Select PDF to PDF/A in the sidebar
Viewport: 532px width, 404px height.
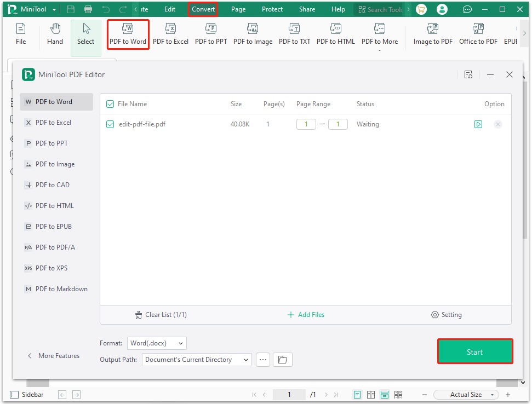pyautogui.click(x=56, y=247)
